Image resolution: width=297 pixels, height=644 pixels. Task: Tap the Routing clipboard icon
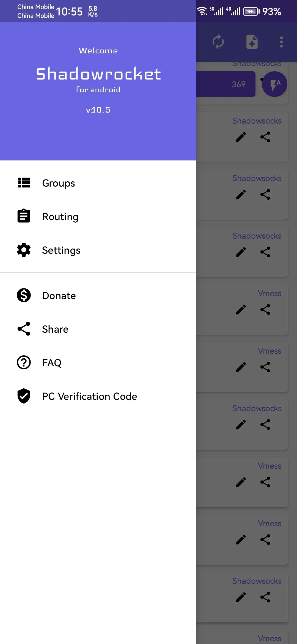[24, 216]
